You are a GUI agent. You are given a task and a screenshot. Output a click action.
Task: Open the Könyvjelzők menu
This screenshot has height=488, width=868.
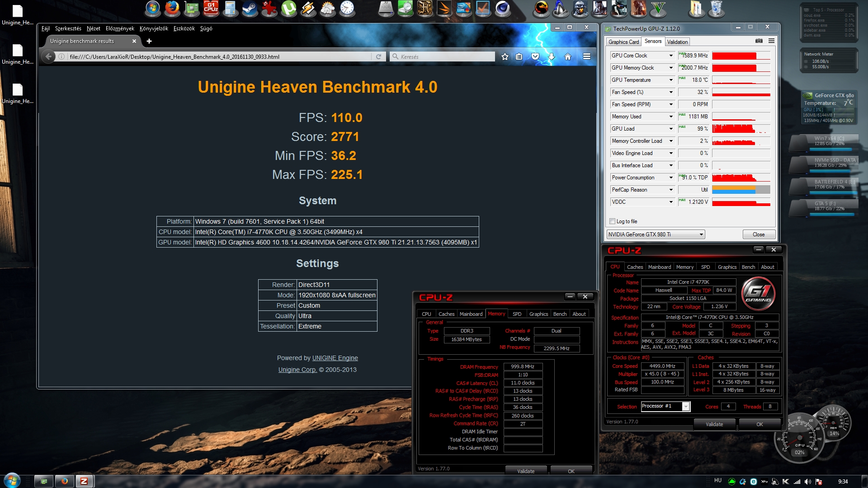tap(154, 28)
